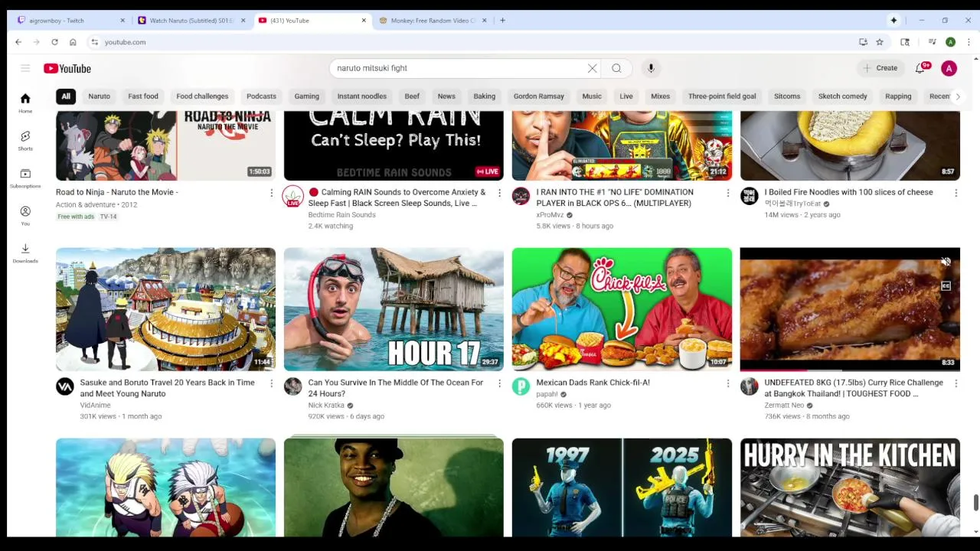Open Hurry in the Kitchen thumbnail

point(850,487)
